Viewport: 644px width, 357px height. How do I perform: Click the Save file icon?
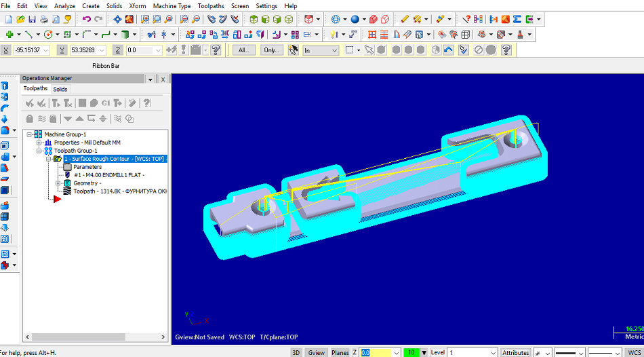[33, 19]
